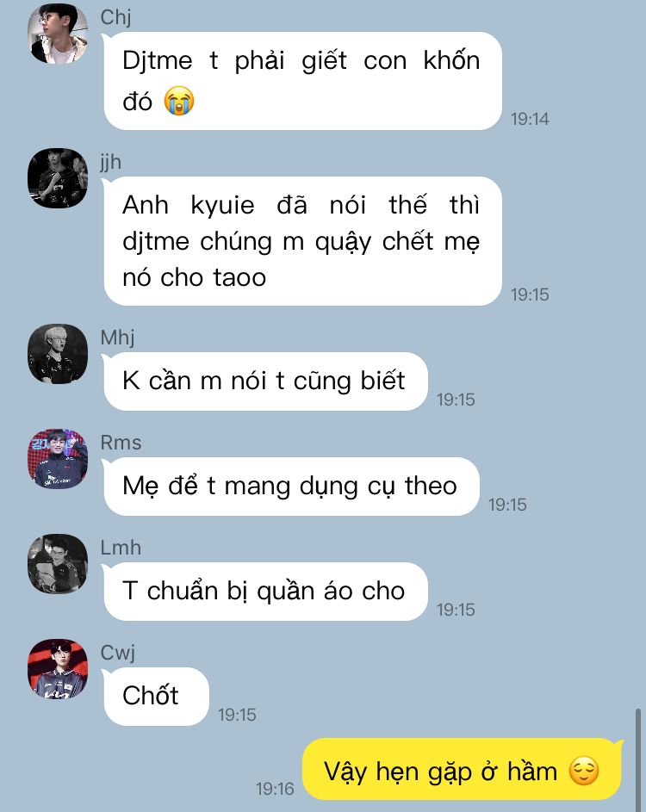Tap message "Mẹ để t mang dụng cụ theo"
646x812 pixels.
291,487
